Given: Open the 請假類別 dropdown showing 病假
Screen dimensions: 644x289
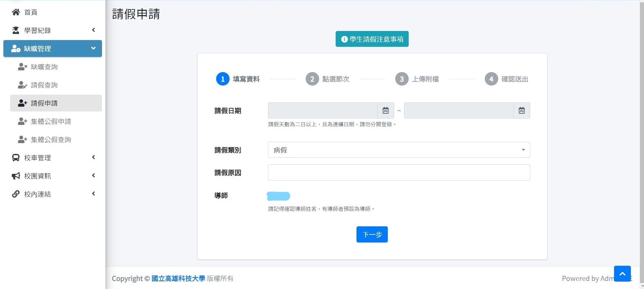Looking at the screenshot, I should point(399,150).
